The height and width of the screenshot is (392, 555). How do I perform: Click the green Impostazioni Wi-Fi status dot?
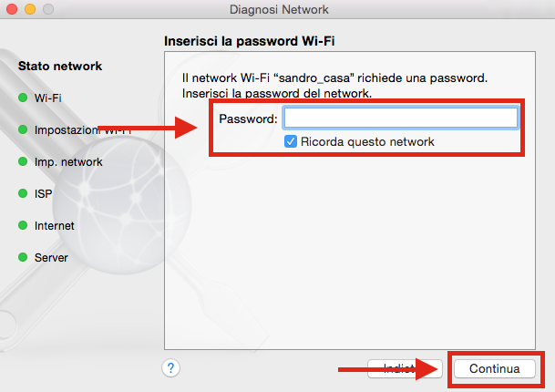tap(23, 129)
